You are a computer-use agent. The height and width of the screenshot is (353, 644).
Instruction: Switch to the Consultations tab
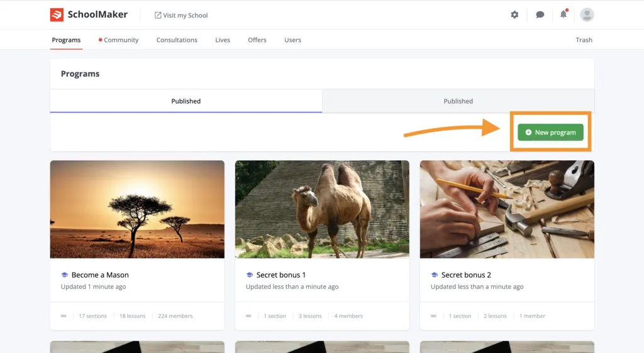(177, 40)
